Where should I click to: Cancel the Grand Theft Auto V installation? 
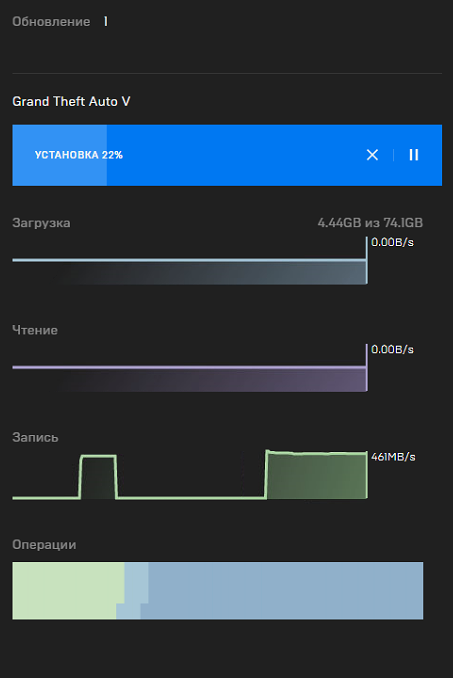(x=372, y=155)
